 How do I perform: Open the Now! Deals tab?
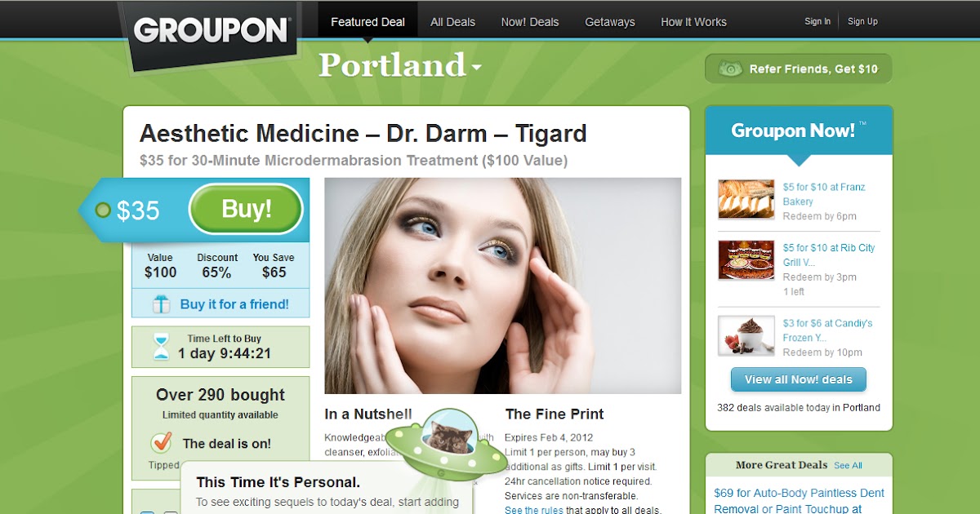[531, 22]
